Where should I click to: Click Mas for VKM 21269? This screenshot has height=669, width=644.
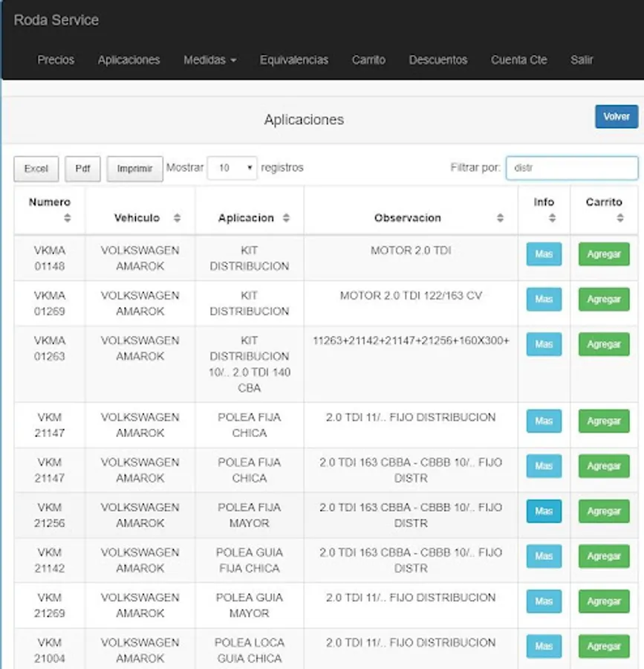(544, 601)
